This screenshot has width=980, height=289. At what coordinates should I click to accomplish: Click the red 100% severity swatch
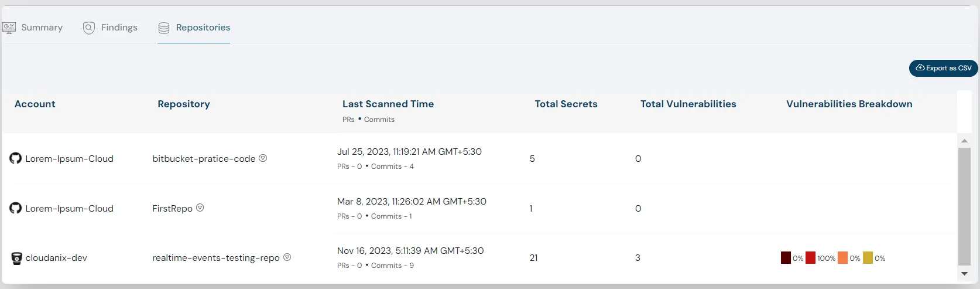point(810,258)
